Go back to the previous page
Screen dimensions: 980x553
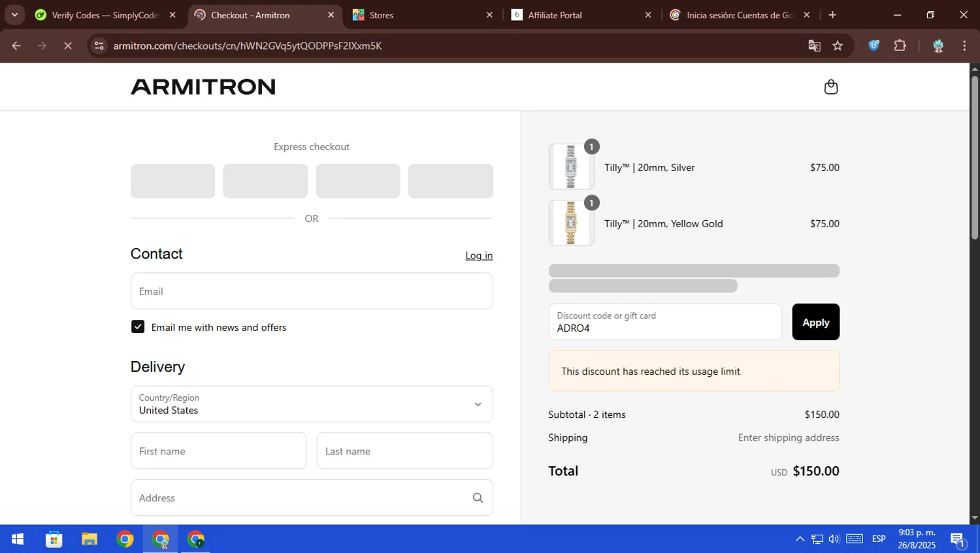click(16, 46)
